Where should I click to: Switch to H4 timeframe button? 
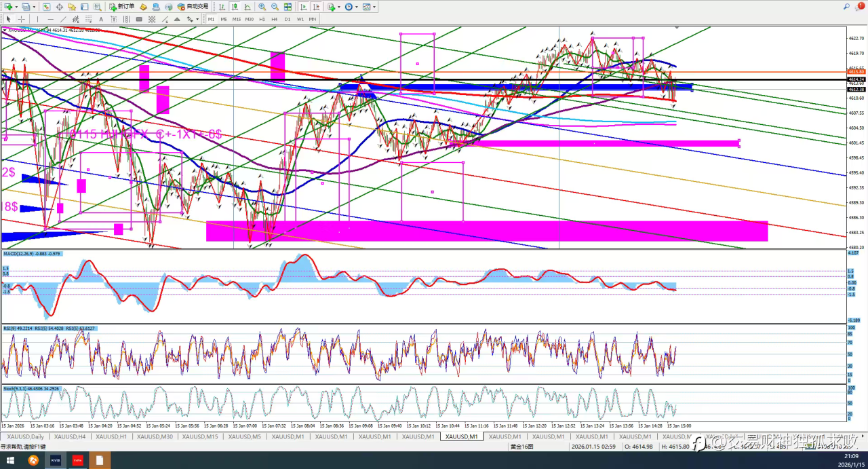click(275, 19)
